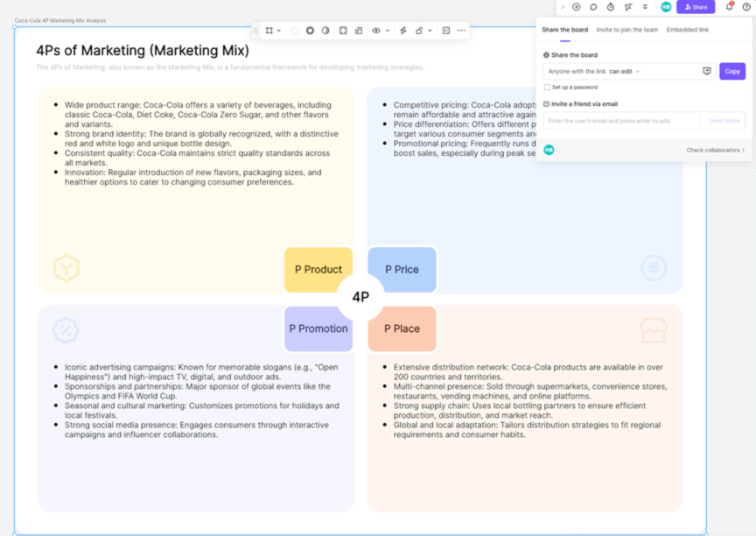
Task: Open the notifications bell
Action: coord(729,7)
